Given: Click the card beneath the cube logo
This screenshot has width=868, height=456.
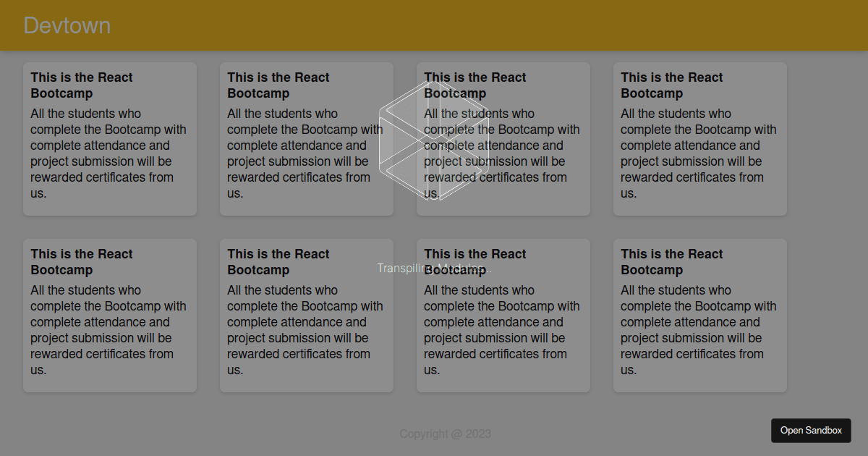Looking at the screenshot, I should [x=503, y=138].
